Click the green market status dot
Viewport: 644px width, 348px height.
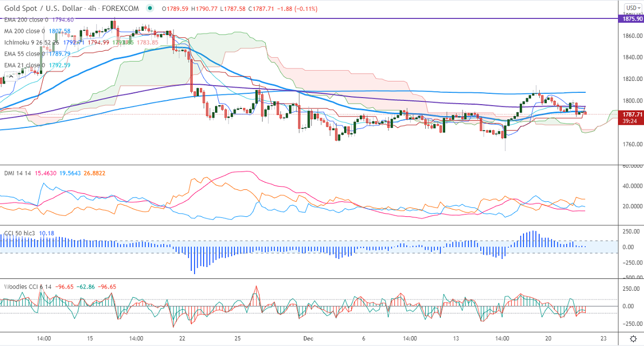[x=150, y=8]
